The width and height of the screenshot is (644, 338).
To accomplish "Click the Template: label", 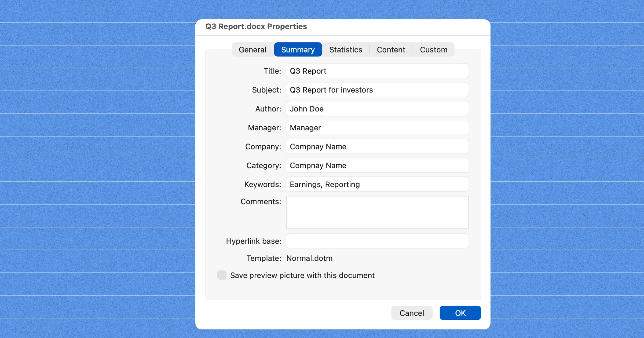I will coord(264,258).
